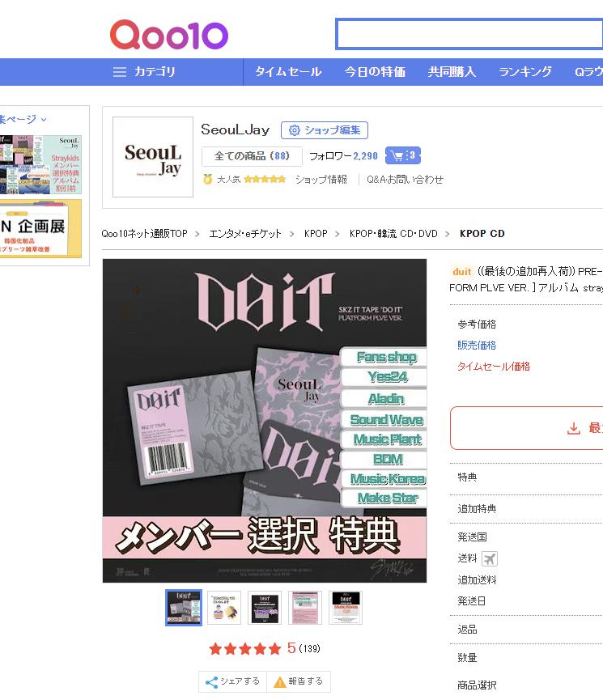Click the 報告する warning button
Image resolution: width=603 pixels, height=700 pixels.
(x=298, y=681)
